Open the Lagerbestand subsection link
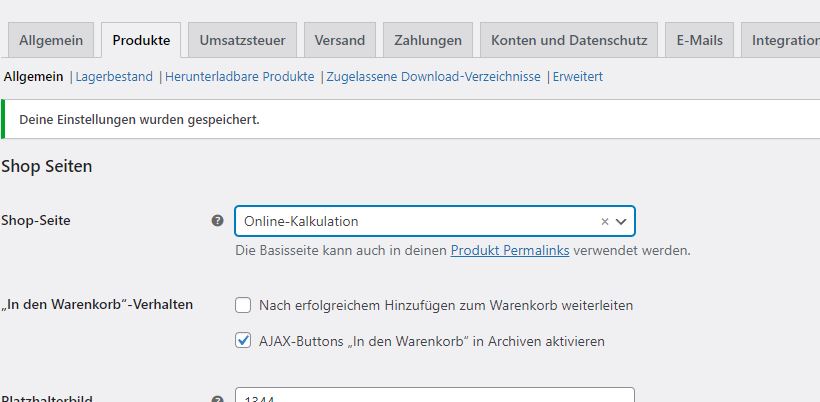Image resolution: width=820 pixels, height=402 pixels. [114, 77]
